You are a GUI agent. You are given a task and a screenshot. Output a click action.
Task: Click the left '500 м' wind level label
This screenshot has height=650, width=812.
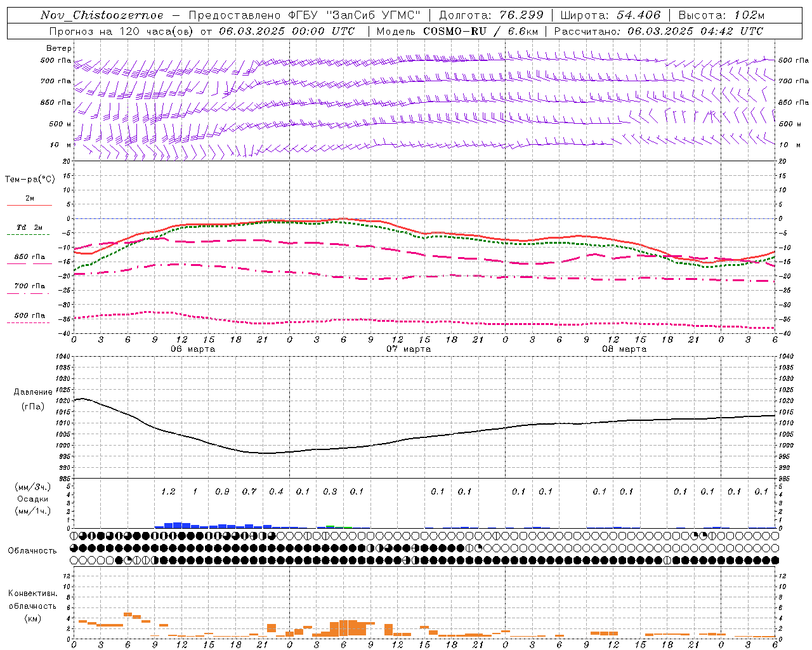tap(61, 124)
